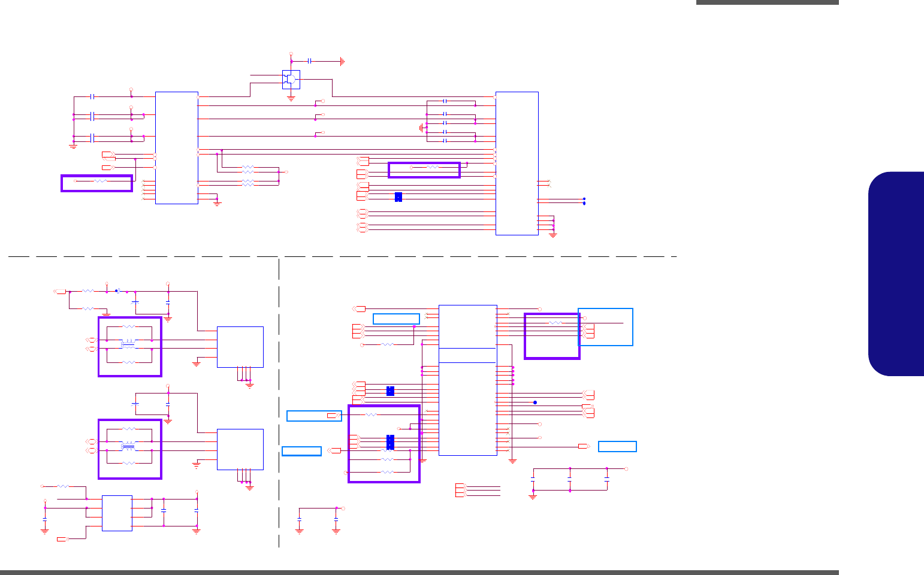
Task: Click the IC block at upper left of schematic
Action: (x=177, y=148)
